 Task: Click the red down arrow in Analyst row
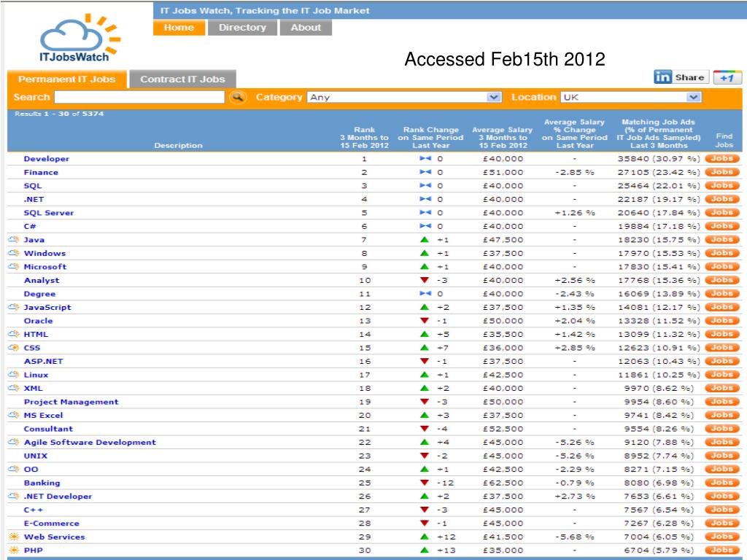(x=425, y=280)
